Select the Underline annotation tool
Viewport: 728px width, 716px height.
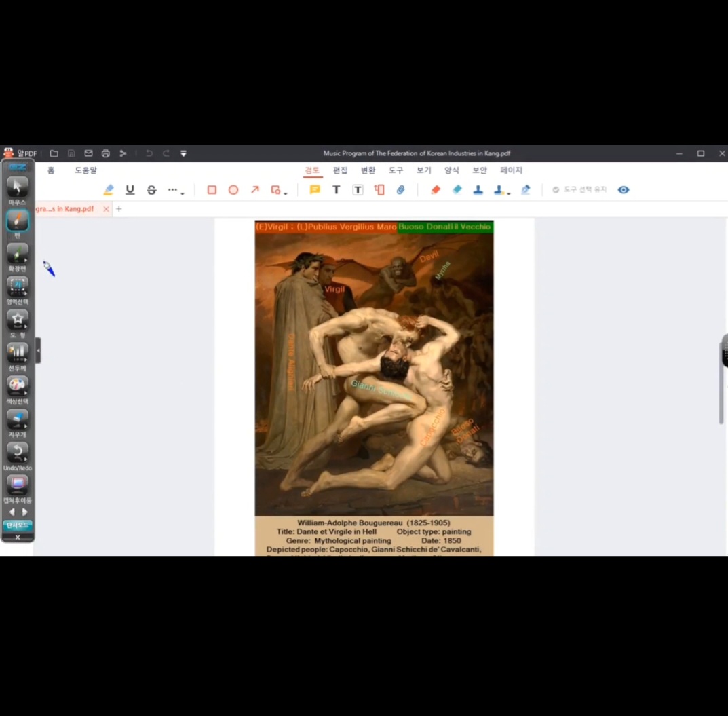click(x=130, y=189)
